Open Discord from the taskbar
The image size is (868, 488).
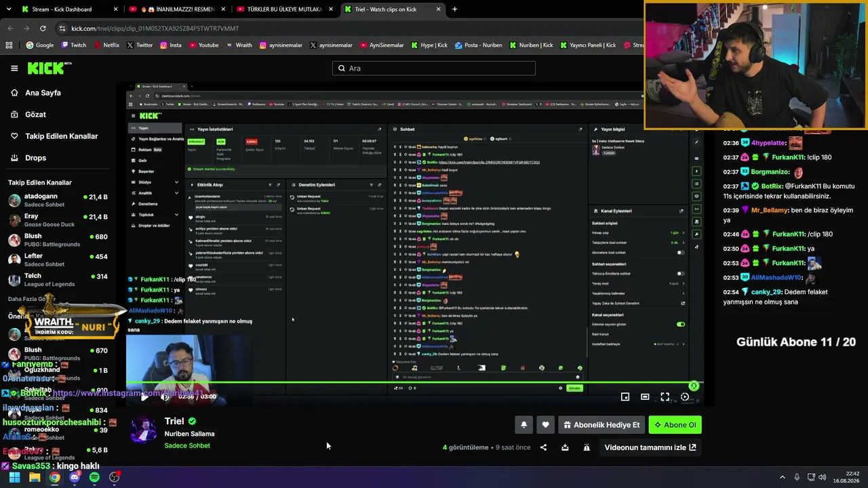[x=75, y=477]
